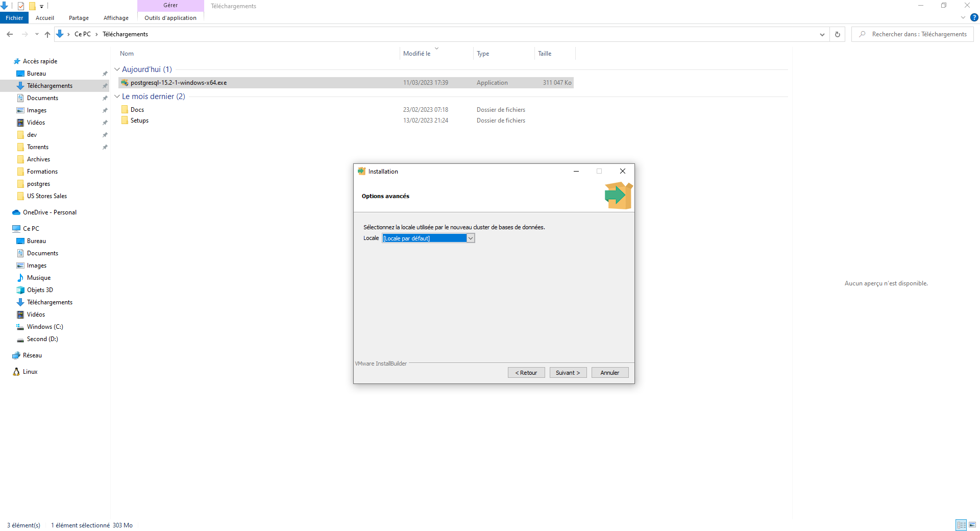
Task: Sort by Type column header
Action: pos(483,54)
